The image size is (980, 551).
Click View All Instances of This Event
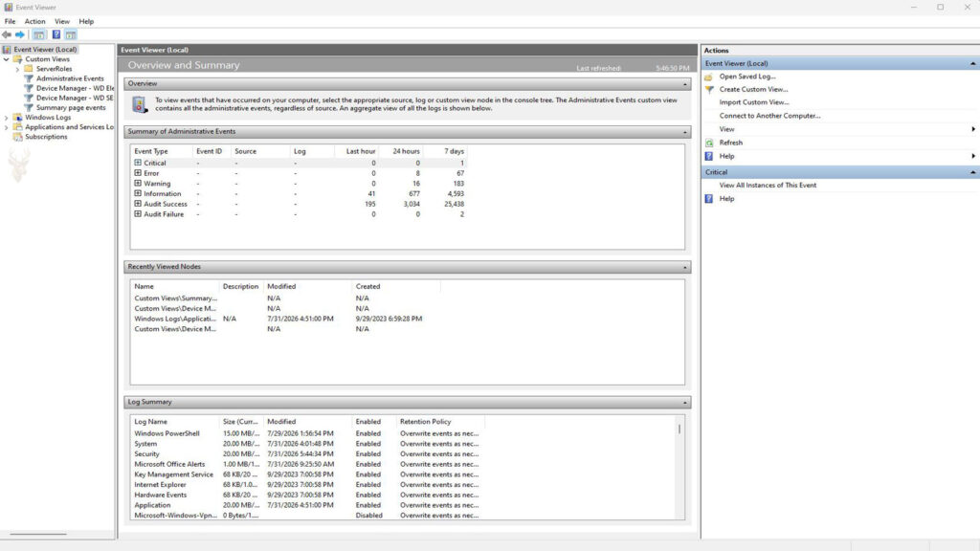[768, 186]
